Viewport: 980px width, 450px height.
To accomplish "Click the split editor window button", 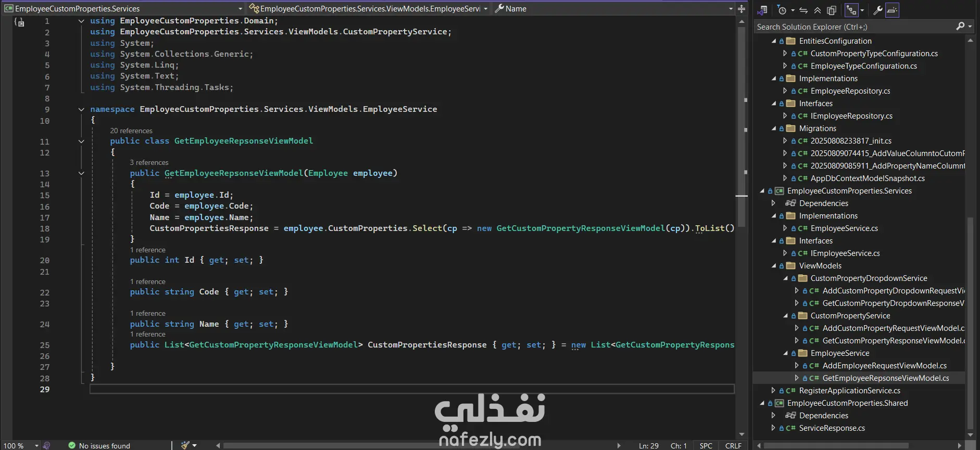I will tap(742, 8).
